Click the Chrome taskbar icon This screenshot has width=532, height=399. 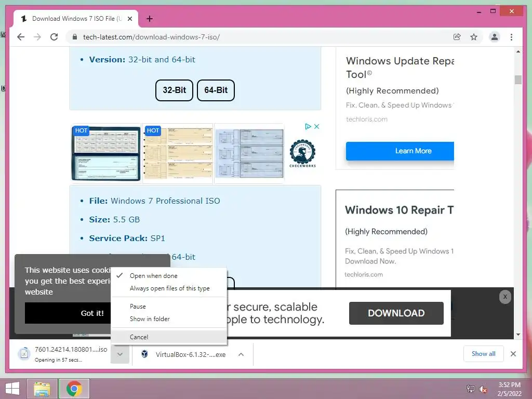[74, 389]
